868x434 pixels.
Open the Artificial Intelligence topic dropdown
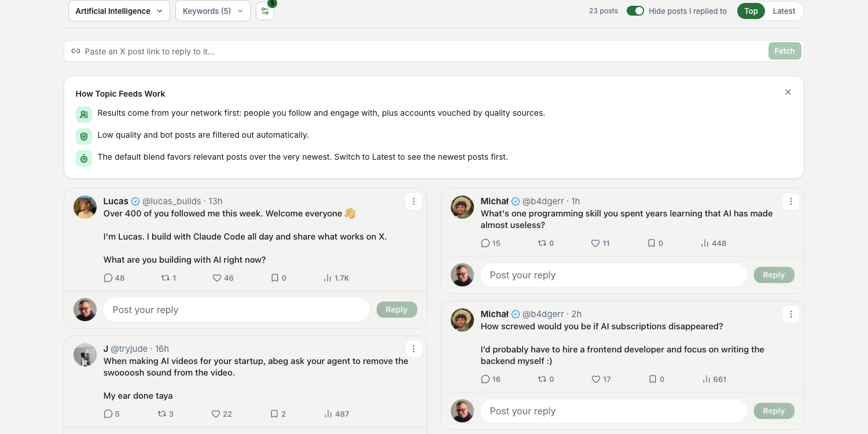click(x=119, y=11)
